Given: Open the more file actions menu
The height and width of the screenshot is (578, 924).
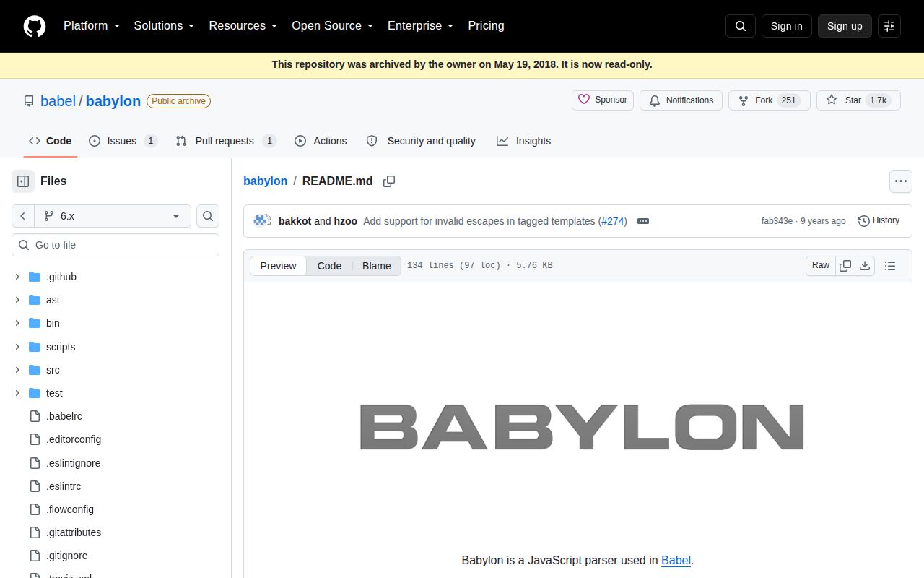Looking at the screenshot, I should [x=901, y=181].
